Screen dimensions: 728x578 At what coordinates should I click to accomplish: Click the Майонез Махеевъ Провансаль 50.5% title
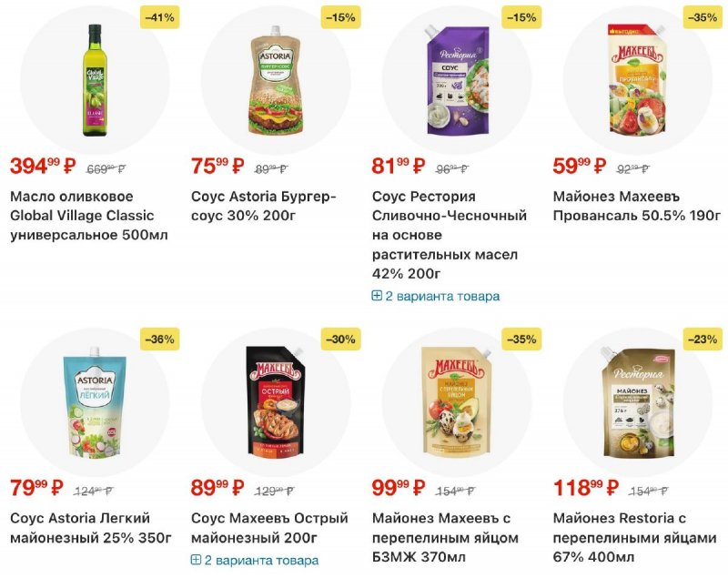pos(636,206)
